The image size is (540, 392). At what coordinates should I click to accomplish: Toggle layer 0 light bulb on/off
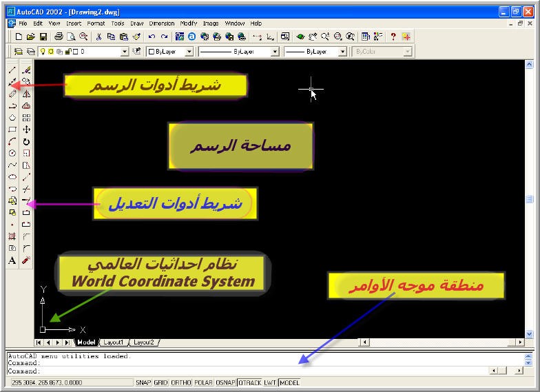[x=43, y=52]
